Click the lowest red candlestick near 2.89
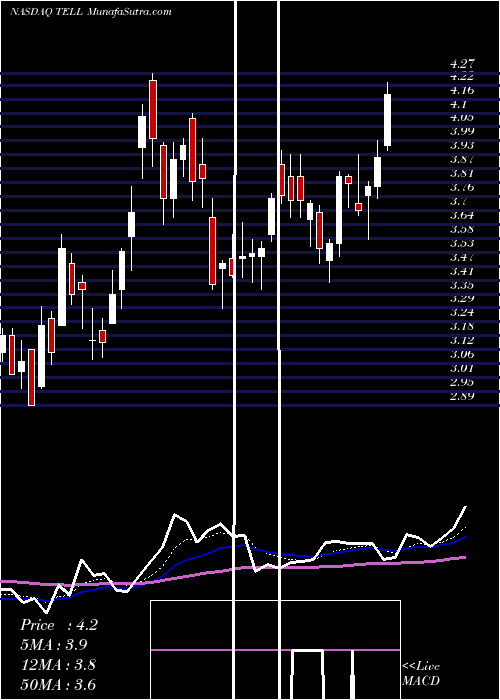This screenshot has width=500, height=700. [x=31, y=377]
